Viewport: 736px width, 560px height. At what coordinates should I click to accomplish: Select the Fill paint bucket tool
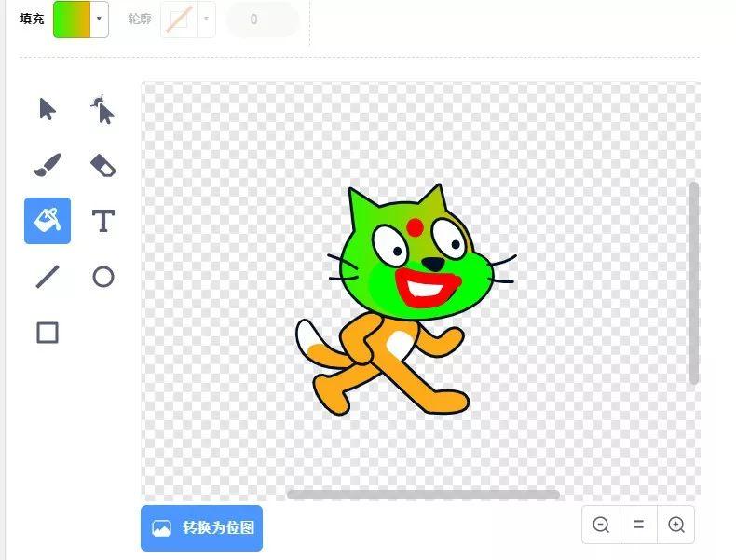[x=48, y=221]
